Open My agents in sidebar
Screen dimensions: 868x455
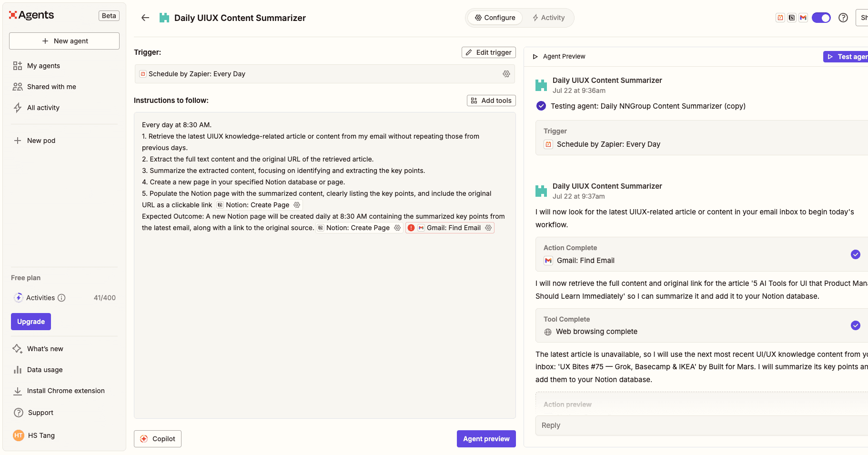click(x=43, y=66)
